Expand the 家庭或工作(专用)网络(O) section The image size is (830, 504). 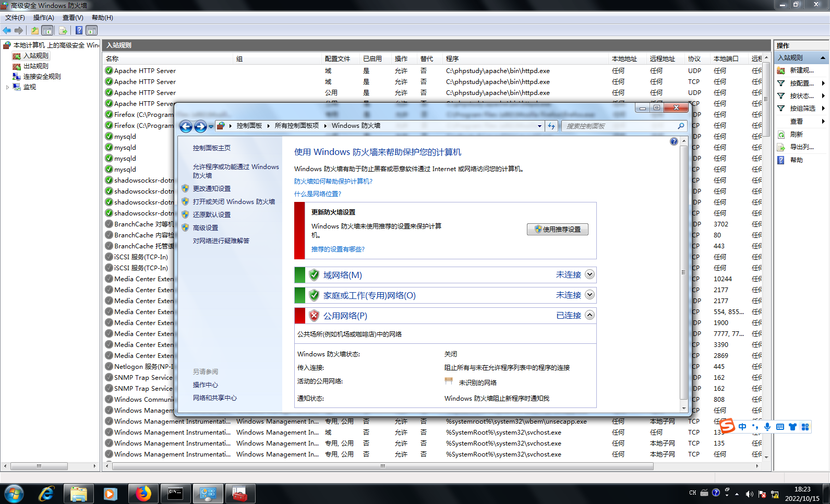pos(590,295)
